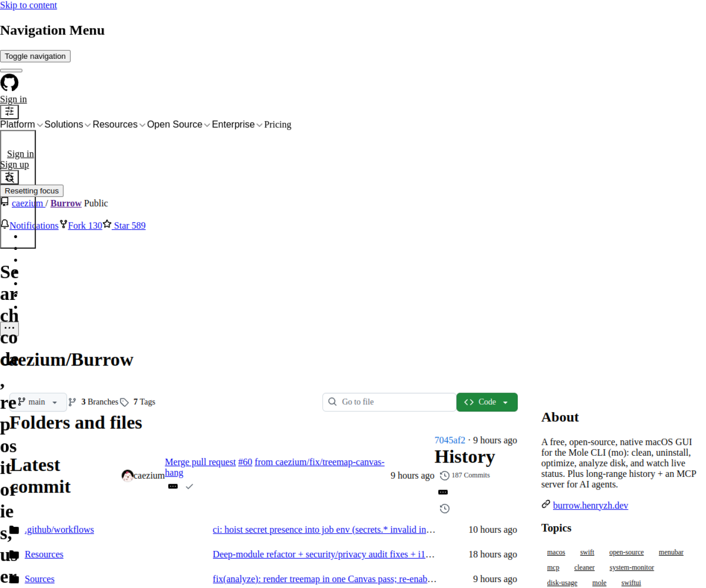Viewport: 706px width, 588px height.
Task: Click the tag icon beside 7 Tags
Action: 125,402
